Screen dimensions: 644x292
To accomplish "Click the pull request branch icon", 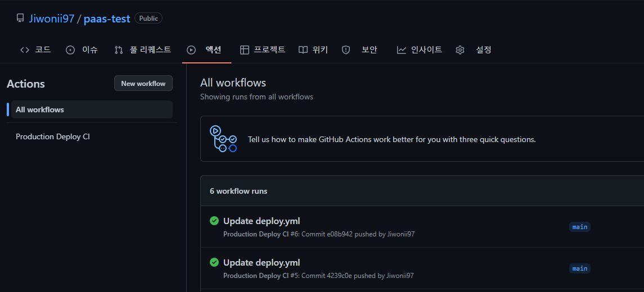I will coord(119,50).
